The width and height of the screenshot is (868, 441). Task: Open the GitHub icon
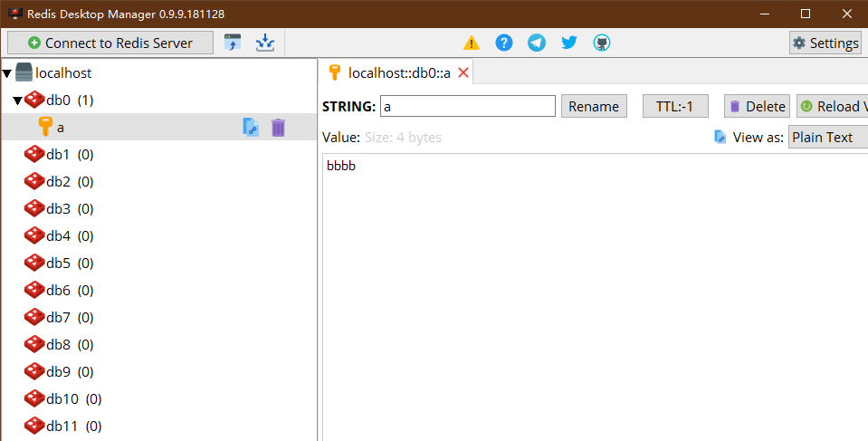[x=602, y=43]
